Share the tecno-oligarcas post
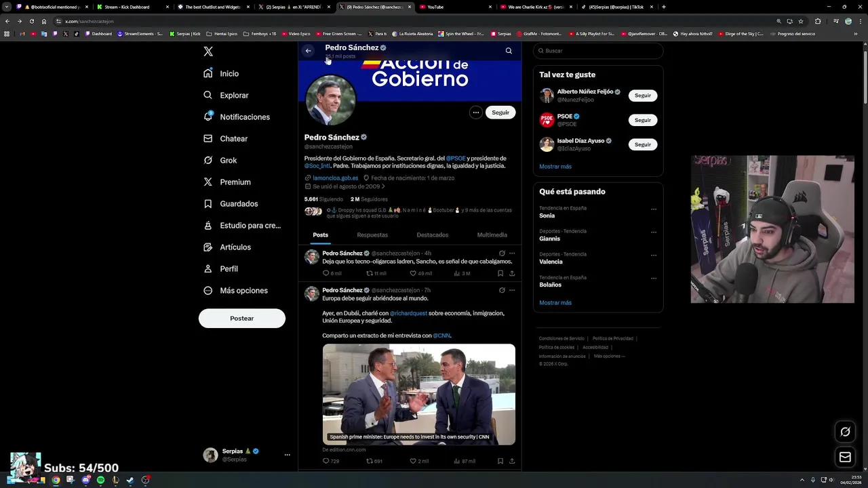Screen dimensions: 868x488 tap(512, 273)
